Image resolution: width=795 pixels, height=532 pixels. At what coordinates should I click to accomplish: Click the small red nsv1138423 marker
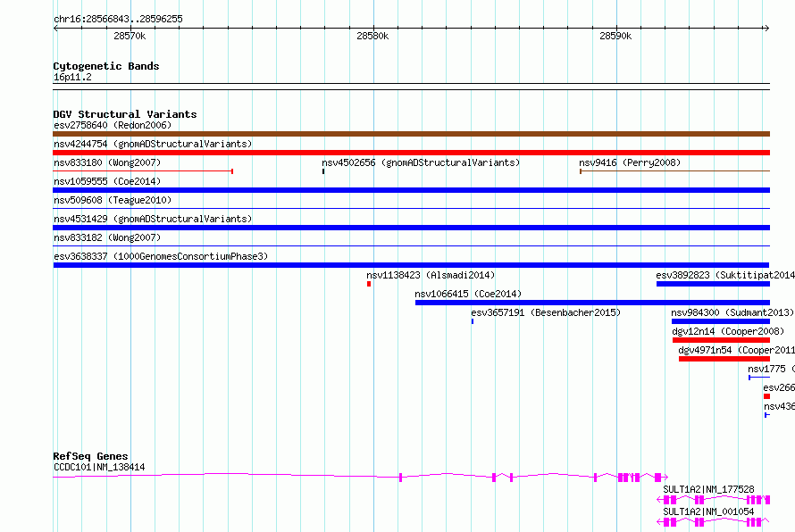(369, 284)
